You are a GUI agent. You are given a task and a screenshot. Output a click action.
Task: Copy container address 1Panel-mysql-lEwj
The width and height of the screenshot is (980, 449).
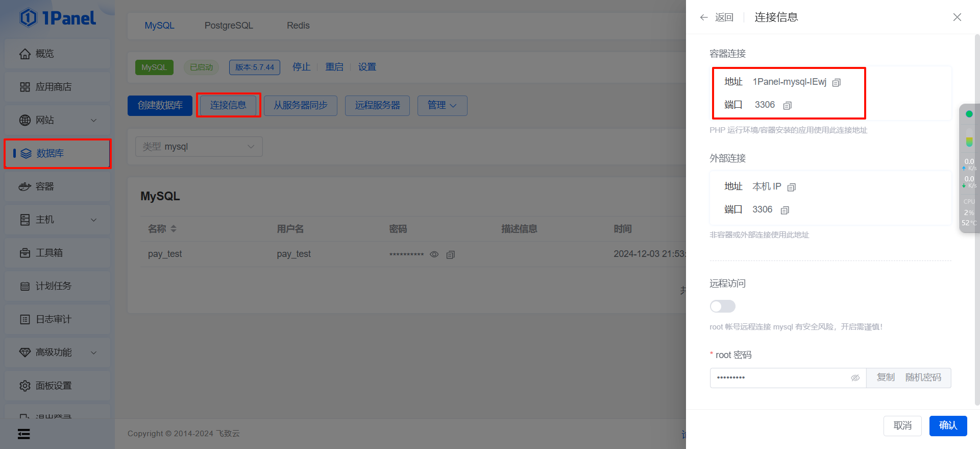click(x=836, y=82)
